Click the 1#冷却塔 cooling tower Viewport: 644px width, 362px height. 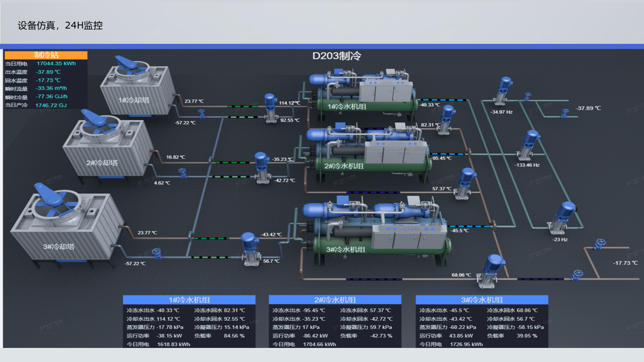[x=137, y=88]
